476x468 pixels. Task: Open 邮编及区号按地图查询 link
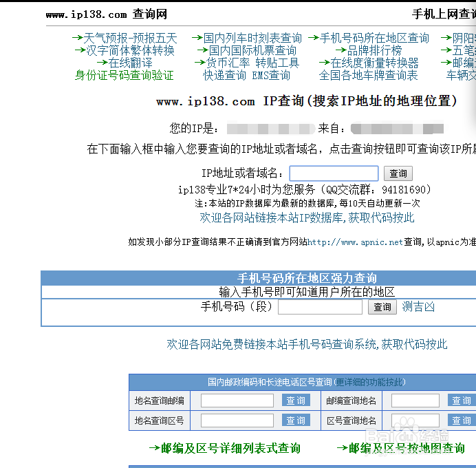pos(407,448)
